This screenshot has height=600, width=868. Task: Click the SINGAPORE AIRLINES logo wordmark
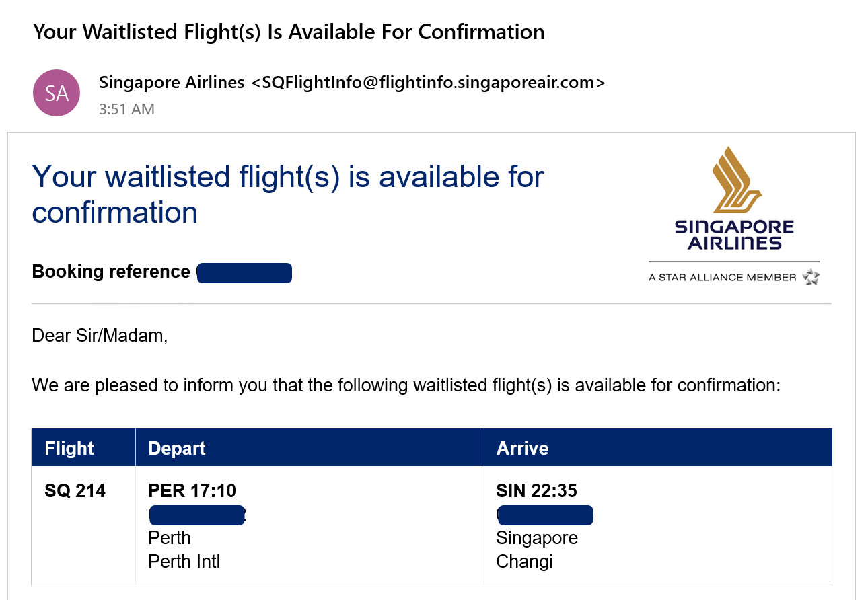click(x=734, y=235)
